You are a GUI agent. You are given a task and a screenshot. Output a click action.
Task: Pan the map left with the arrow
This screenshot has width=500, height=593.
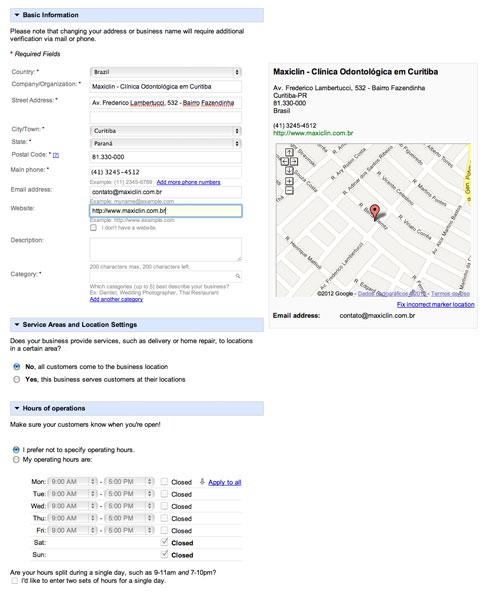[284, 161]
